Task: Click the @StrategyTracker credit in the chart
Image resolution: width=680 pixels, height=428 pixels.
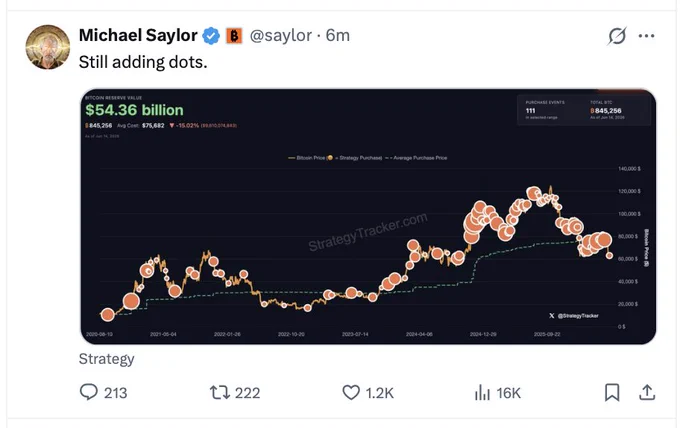Action: pos(574,316)
